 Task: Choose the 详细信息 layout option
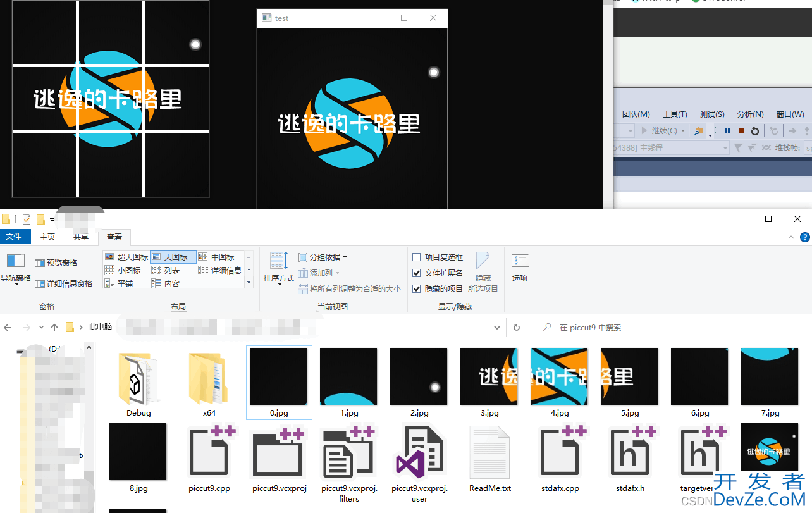click(220, 270)
